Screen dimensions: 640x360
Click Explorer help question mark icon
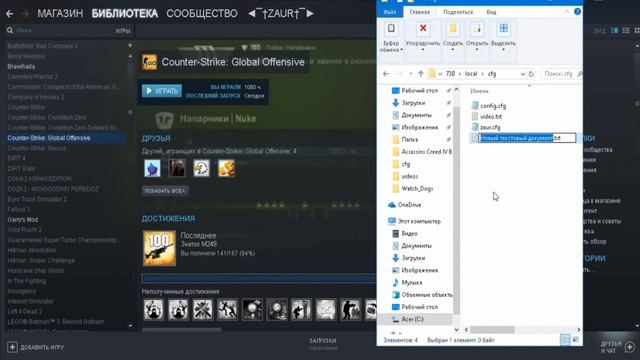(x=577, y=11)
